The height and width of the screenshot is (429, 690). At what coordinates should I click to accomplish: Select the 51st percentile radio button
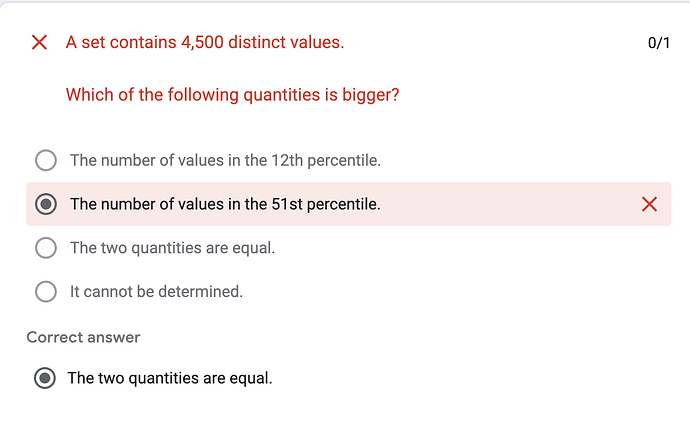coord(45,204)
